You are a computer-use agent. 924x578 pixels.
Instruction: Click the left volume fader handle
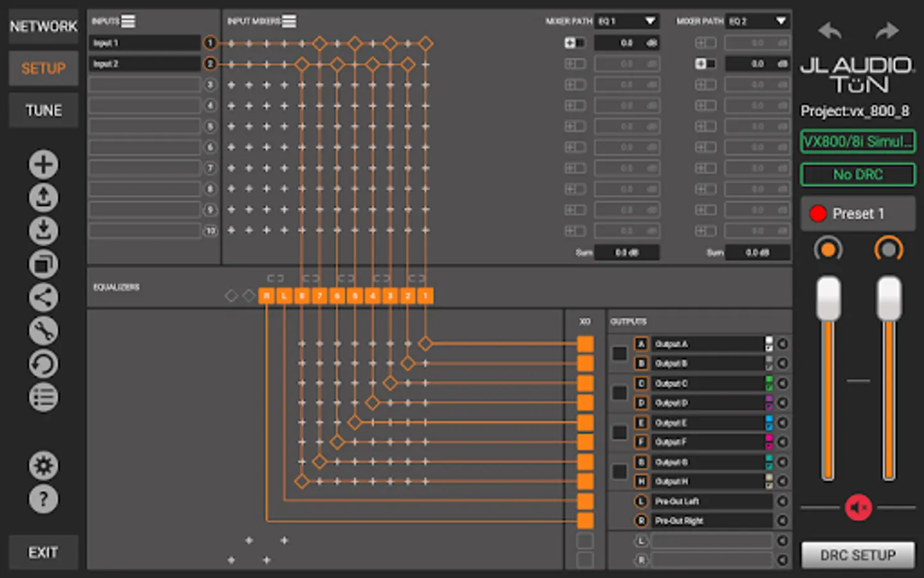(x=828, y=298)
